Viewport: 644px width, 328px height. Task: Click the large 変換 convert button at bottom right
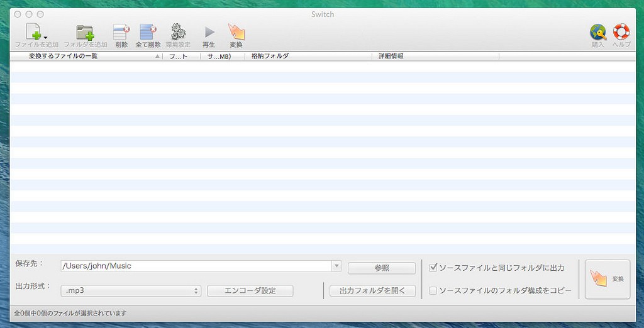(608, 279)
